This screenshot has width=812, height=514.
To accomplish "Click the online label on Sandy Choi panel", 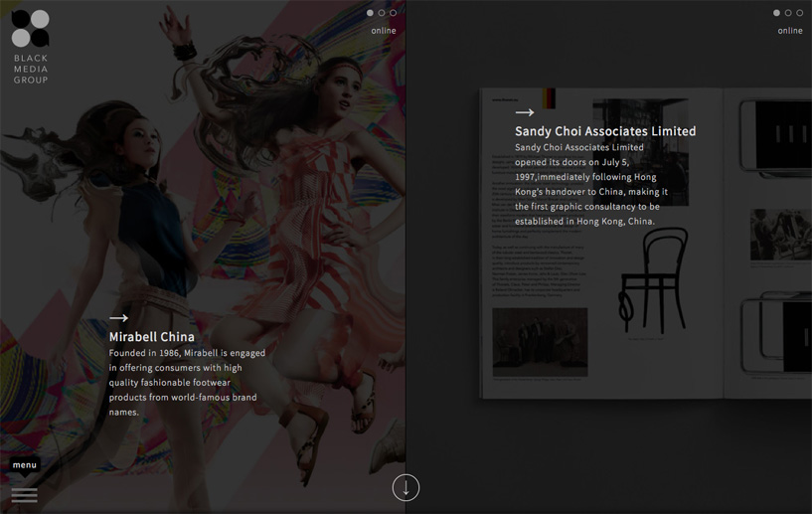I will [x=790, y=31].
